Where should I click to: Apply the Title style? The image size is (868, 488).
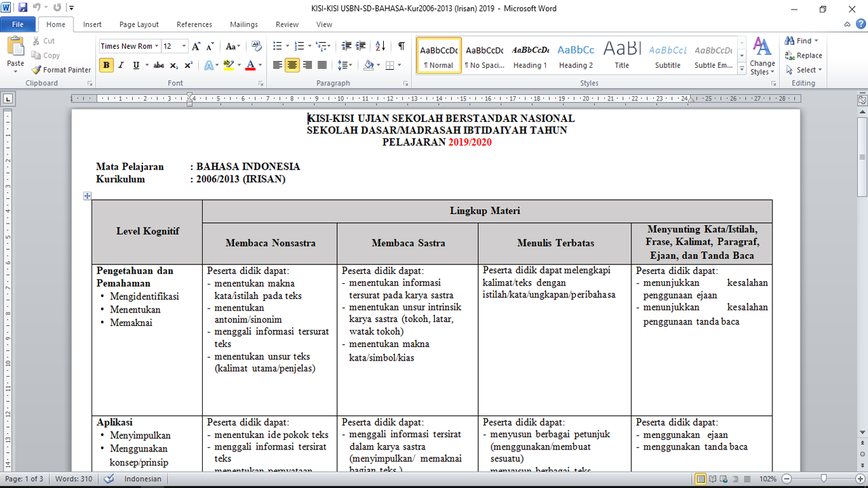(x=622, y=56)
